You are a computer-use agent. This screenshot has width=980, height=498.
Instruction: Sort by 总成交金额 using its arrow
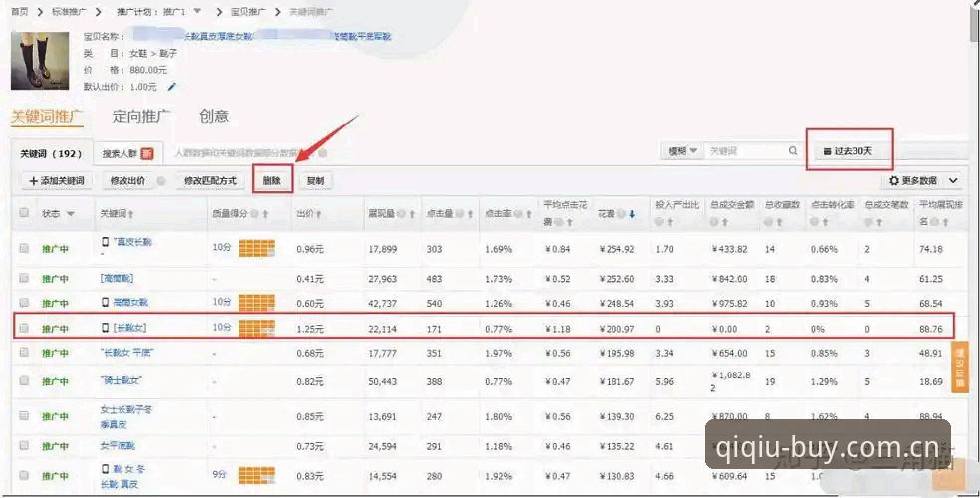[x=725, y=222]
